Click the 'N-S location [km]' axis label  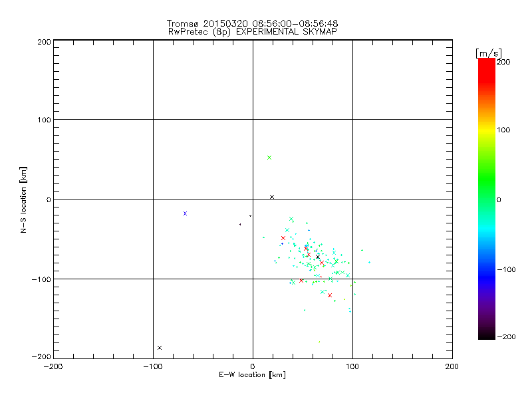click(x=23, y=200)
